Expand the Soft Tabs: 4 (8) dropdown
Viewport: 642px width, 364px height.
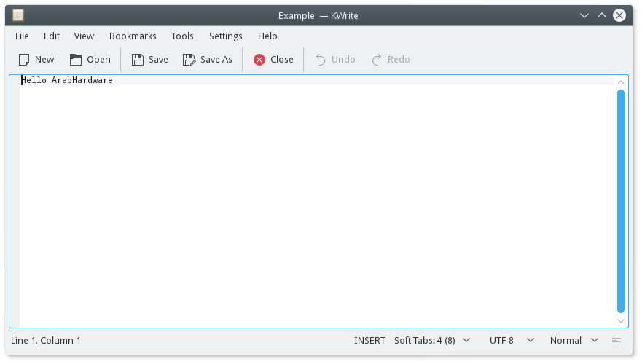pos(432,341)
